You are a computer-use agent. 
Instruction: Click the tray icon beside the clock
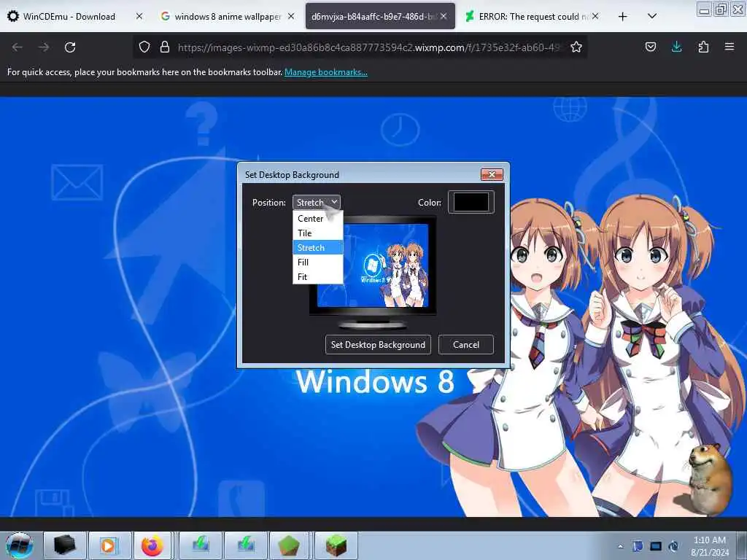tap(673, 546)
